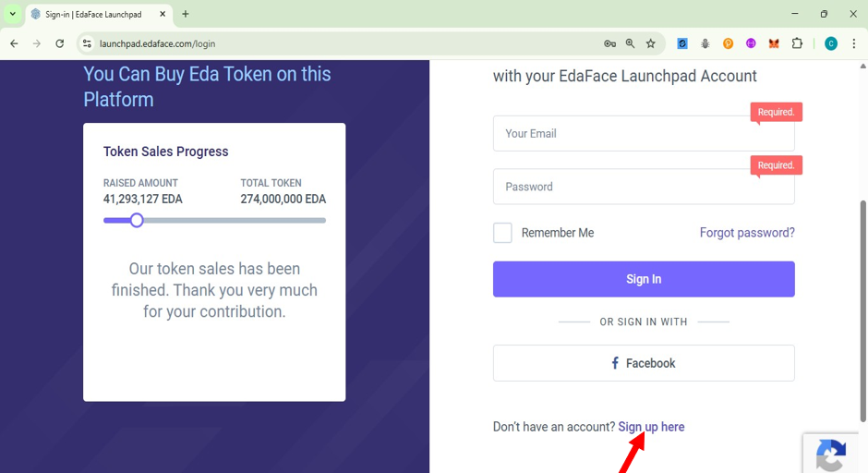This screenshot has height=473, width=868.
Task: Open a new browser tab
Action: pos(186,15)
